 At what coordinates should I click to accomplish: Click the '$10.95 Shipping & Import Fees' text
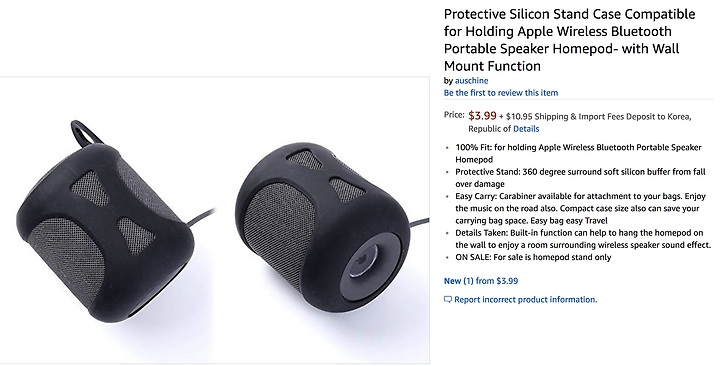point(573,117)
